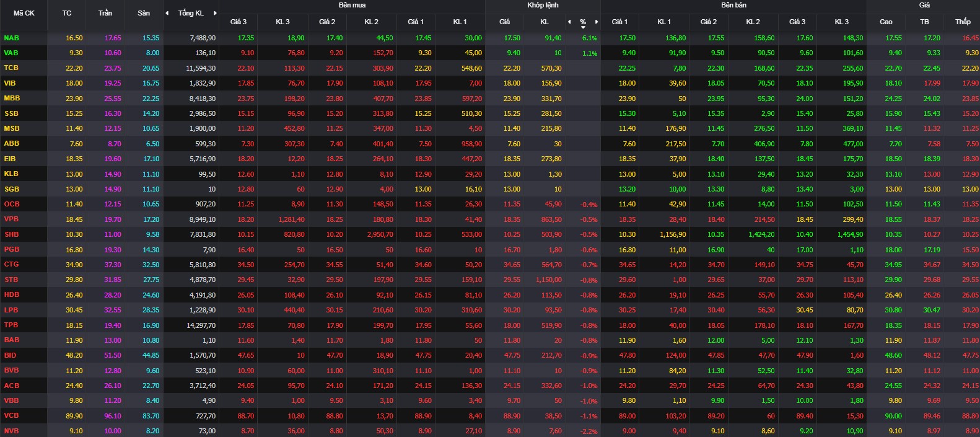The height and width of the screenshot is (437, 980).
Task: Sort by the Thấp column header
Action: click(963, 22)
